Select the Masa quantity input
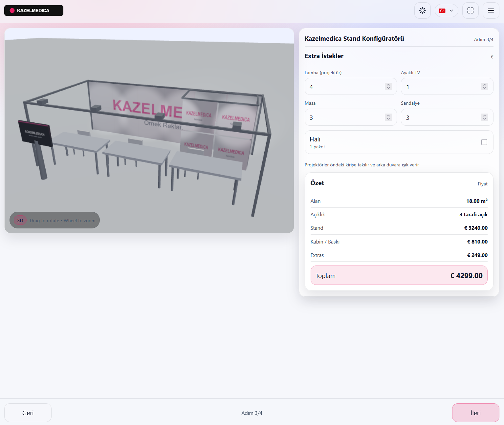Viewport: 504px width, 425px height. coord(345,117)
